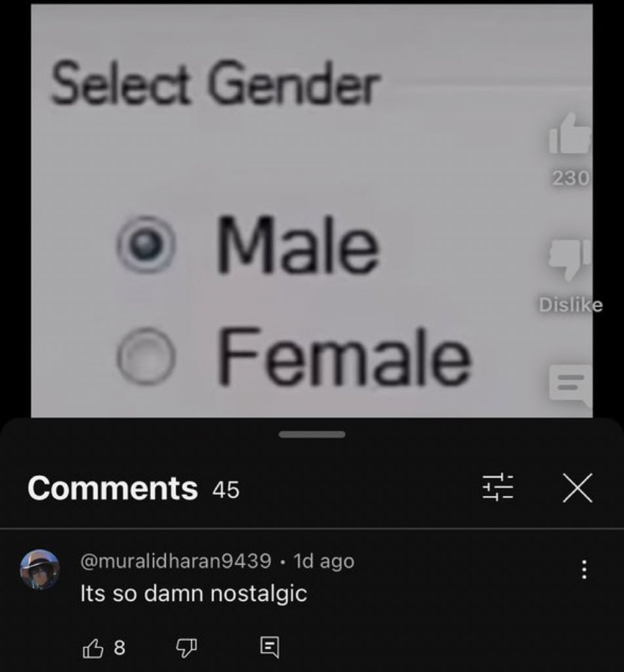Like the video with the thumbs-up icon

click(x=570, y=133)
